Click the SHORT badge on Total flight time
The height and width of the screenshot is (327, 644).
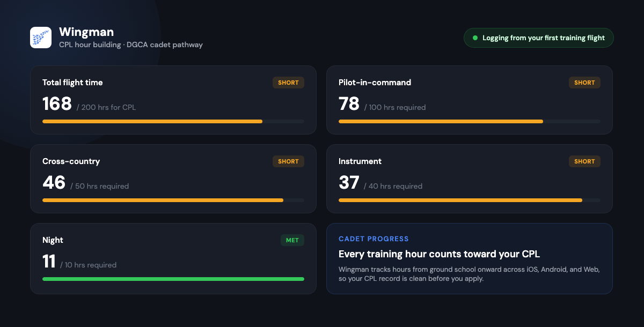coord(288,83)
